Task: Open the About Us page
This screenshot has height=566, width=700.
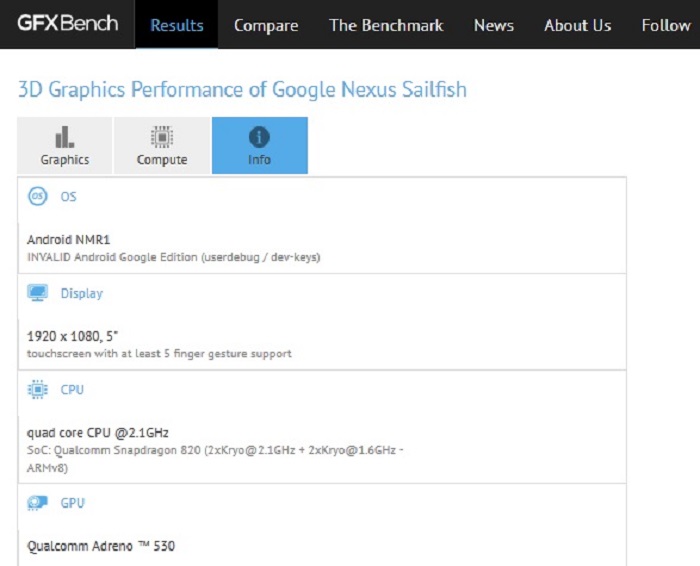Action: [x=578, y=25]
